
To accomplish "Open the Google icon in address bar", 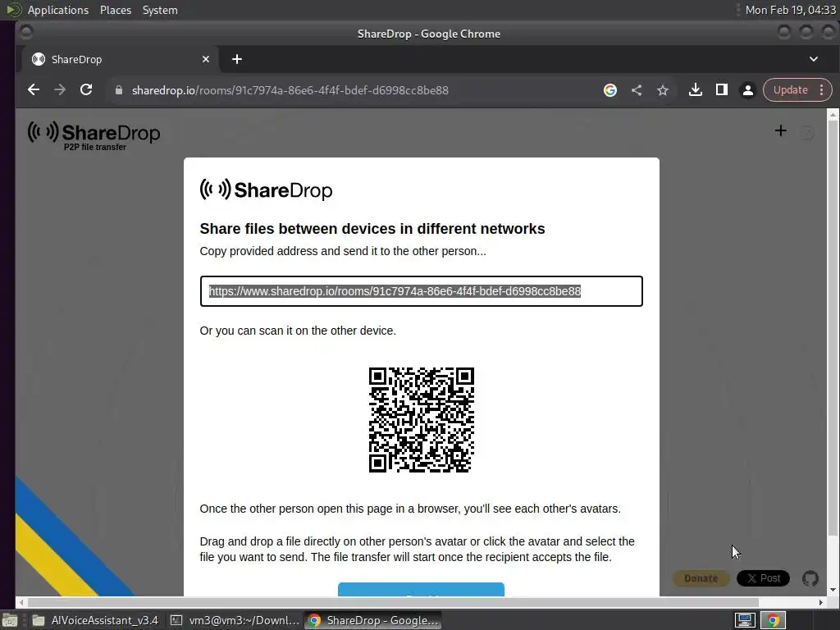I will pyautogui.click(x=610, y=90).
